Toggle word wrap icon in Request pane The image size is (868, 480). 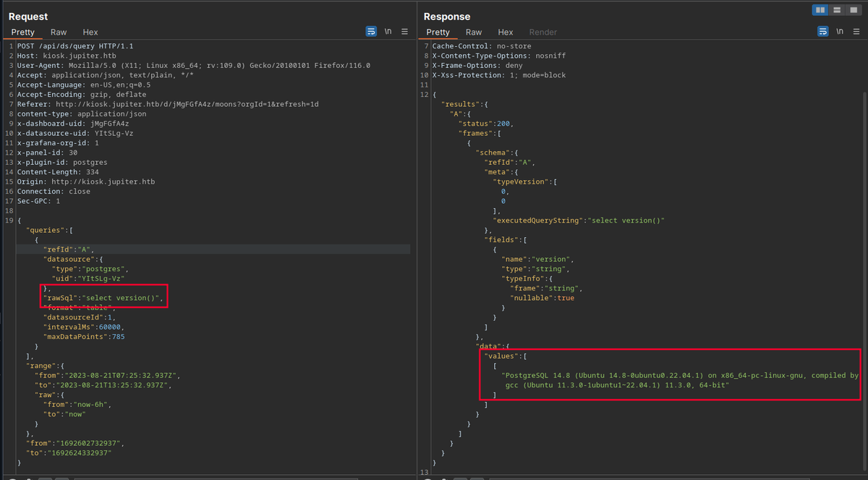coord(371,31)
